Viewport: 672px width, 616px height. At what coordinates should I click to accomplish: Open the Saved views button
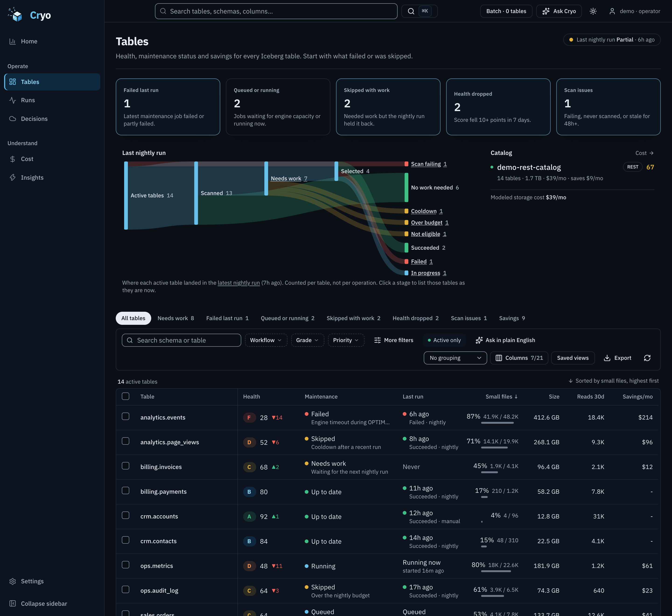click(573, 358)
